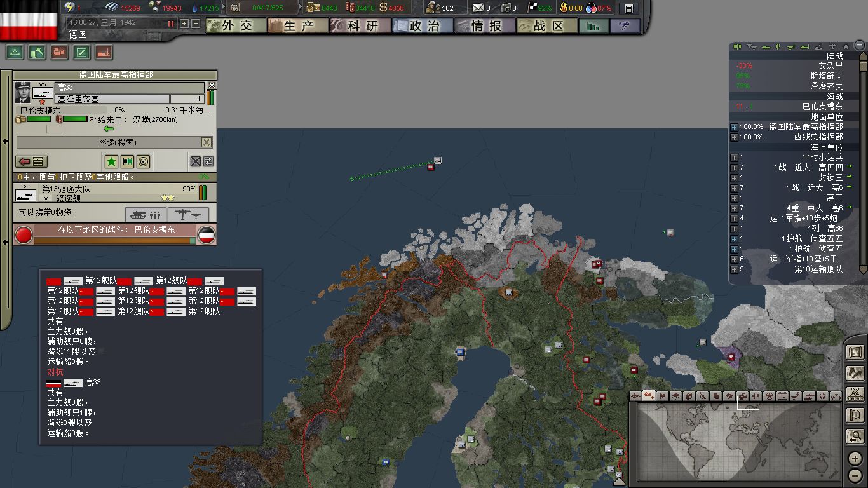
Task: Increase game speed with the plus button
Action: point(184,24)
